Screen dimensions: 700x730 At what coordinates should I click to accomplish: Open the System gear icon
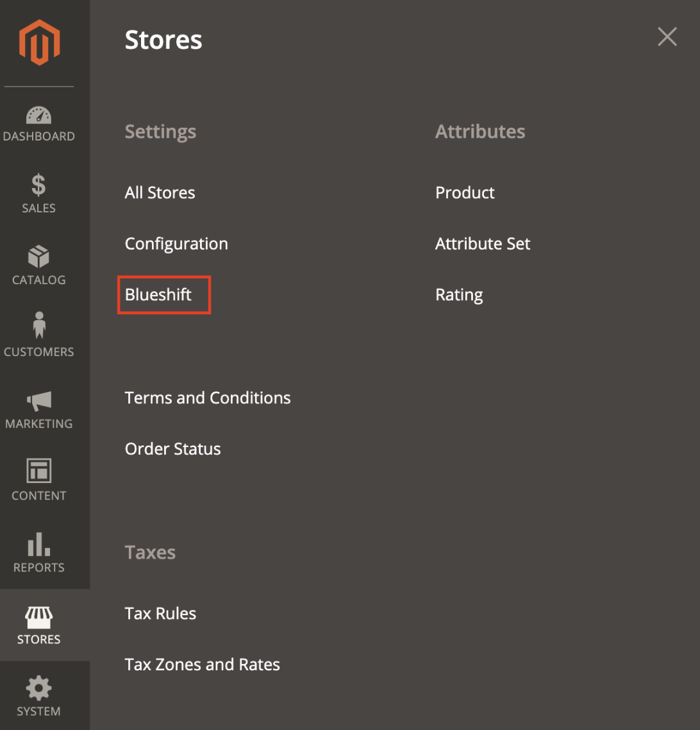(38, 688)
